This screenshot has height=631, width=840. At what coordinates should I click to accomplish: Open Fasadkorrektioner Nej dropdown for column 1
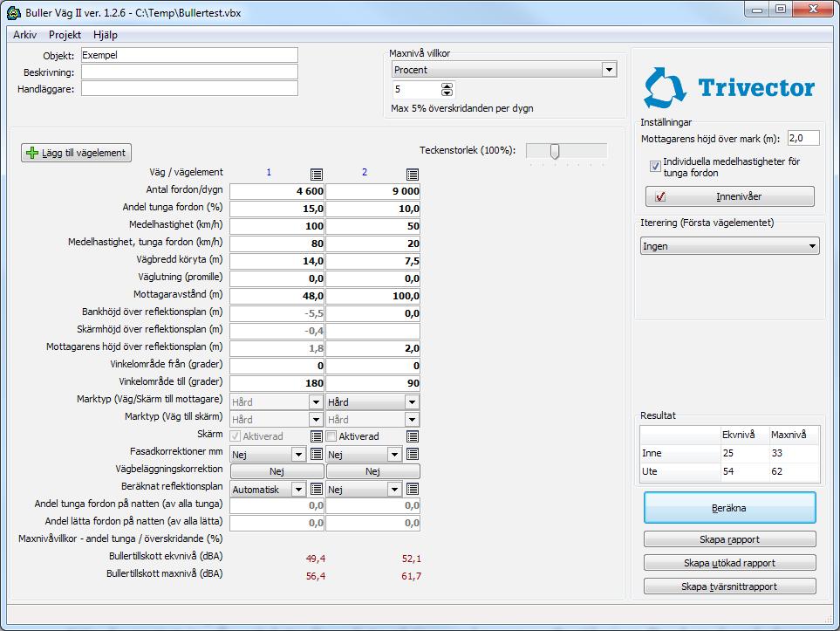click(268, 455)
